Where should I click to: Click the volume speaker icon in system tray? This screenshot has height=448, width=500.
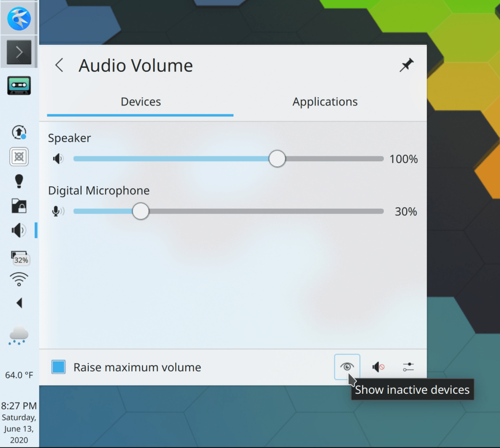point(19,230)
